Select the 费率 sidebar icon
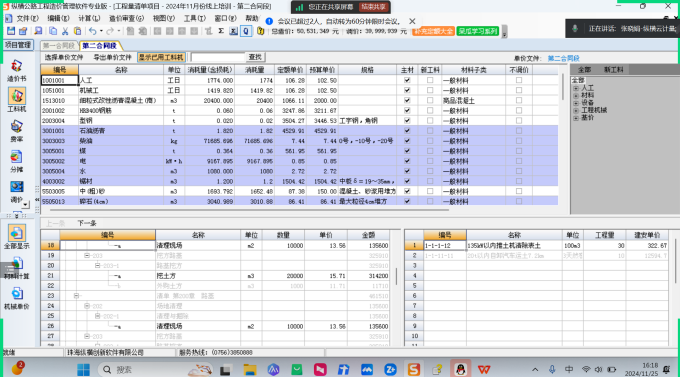This screenshot has width=680, height=377. (x=16, y=131)
